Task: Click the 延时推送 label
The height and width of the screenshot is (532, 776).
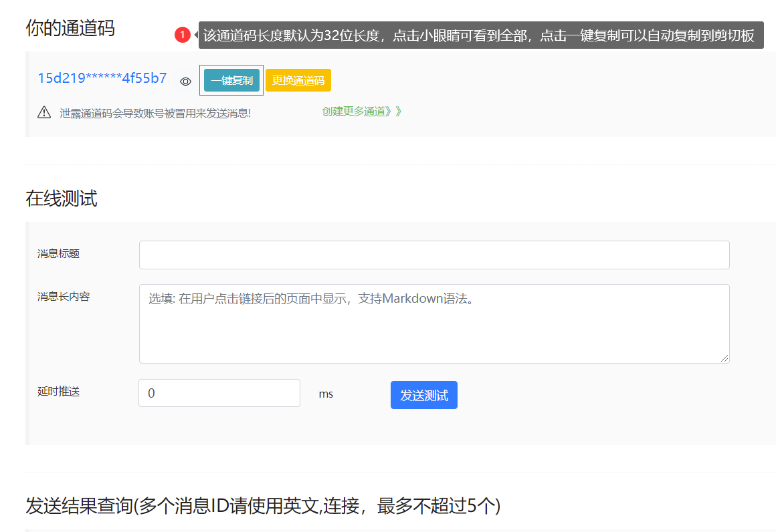Action: point(58,392)
